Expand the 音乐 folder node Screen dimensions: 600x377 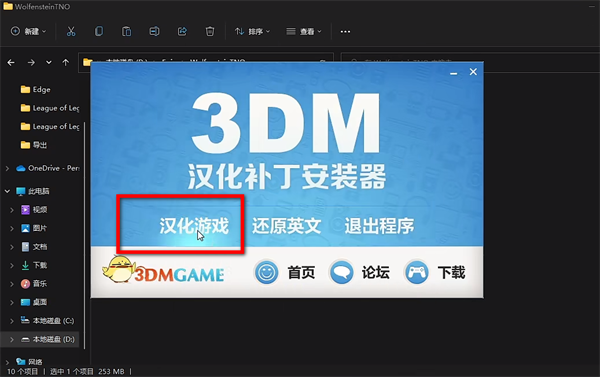pyautogui.click(x=12, y=284)
